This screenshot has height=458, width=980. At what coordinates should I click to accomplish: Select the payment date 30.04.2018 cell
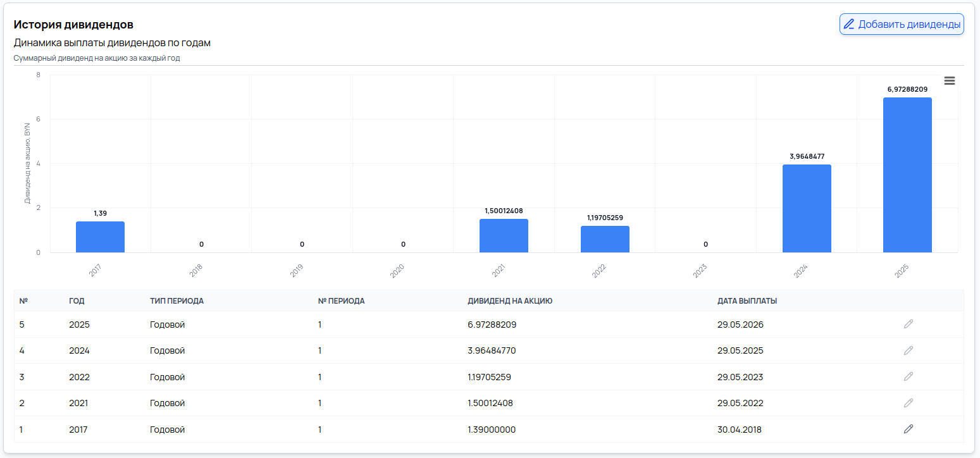(x=740, y=430)
